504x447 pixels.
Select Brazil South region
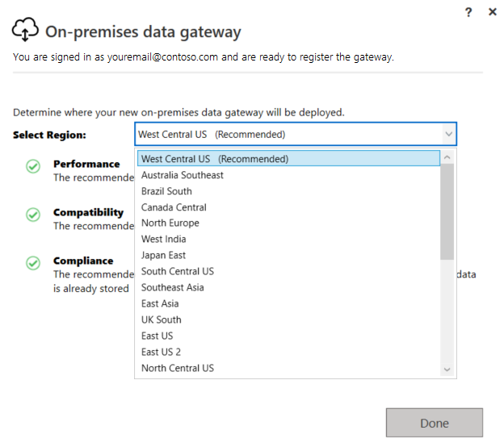pyautogui.click(x=166, y=191)
